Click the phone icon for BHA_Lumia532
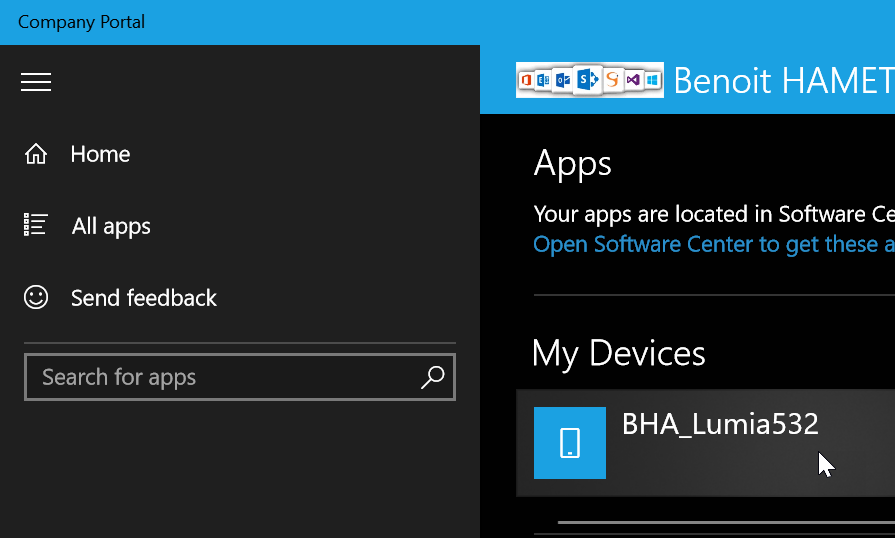This screenshot has width=895, height=538. pyautogui.click(x=570, y=443)
